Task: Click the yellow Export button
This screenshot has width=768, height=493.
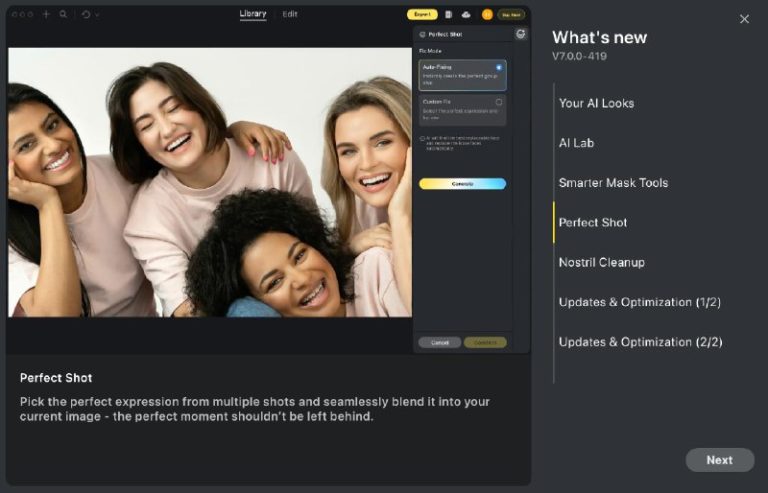Action: point(422,15)
